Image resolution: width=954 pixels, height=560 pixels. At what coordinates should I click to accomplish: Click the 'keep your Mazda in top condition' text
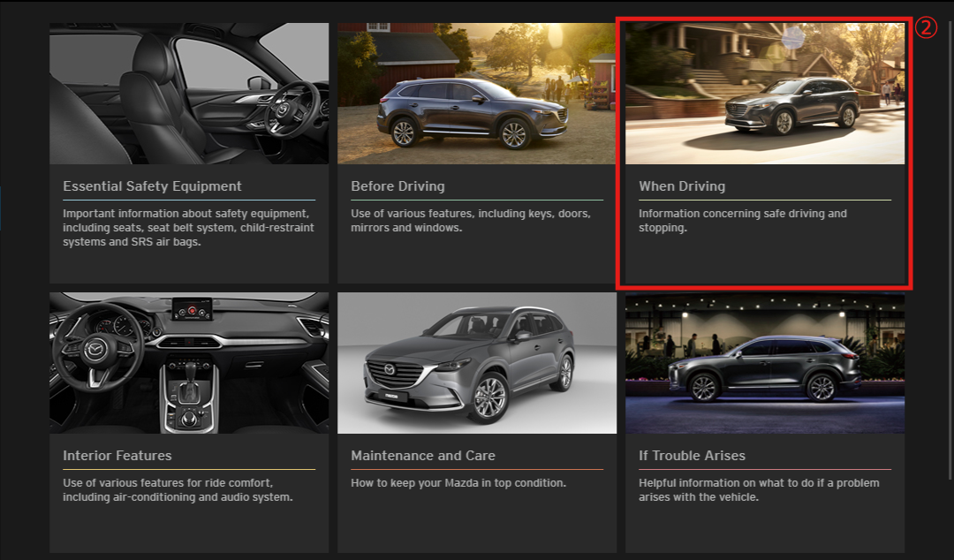(458, 483)
